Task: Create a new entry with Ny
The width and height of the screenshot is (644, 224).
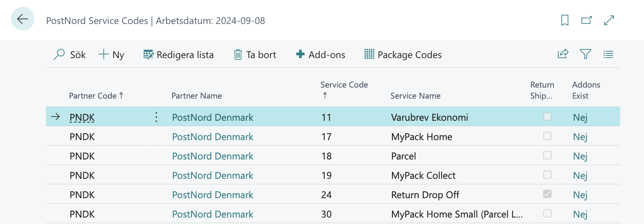Action: tap(111, 55)
